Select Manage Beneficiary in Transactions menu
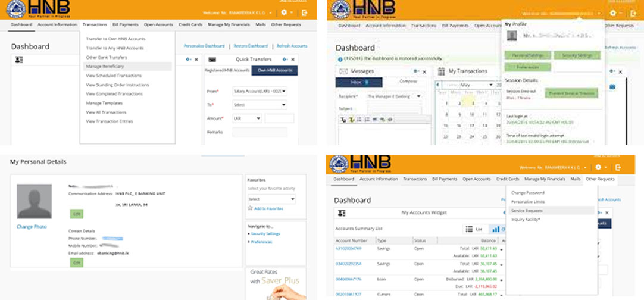 coord(128,66)
